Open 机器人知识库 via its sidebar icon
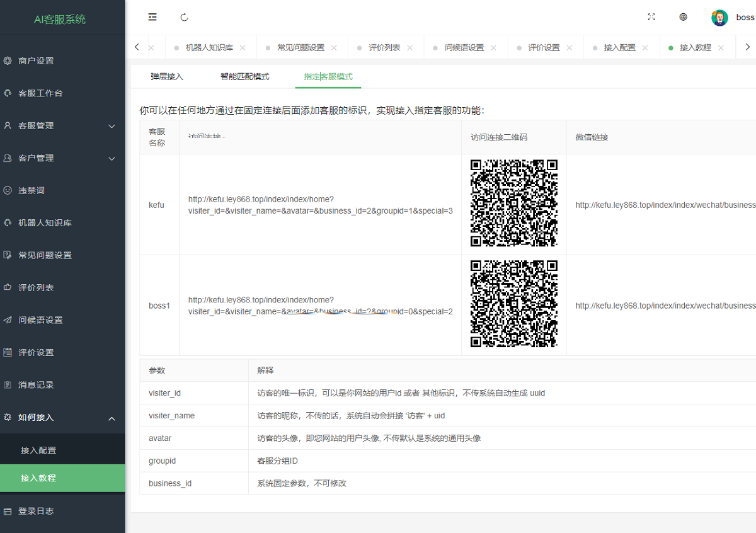Image resolution: width=756 pixels, height=533 pixels. point(8,223)
